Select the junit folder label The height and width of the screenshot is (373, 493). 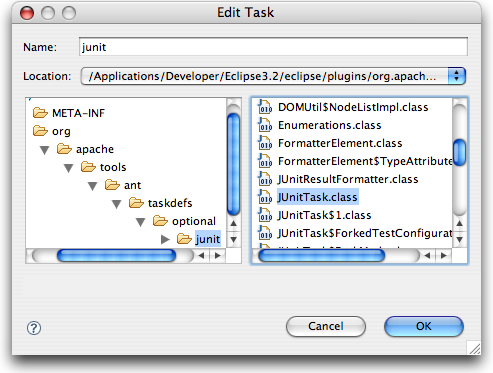(x=208, y=239)
